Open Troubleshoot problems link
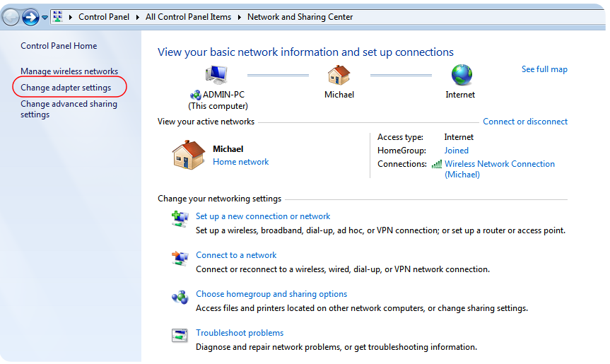The image size is (610, 364). (x=240, y=333)
